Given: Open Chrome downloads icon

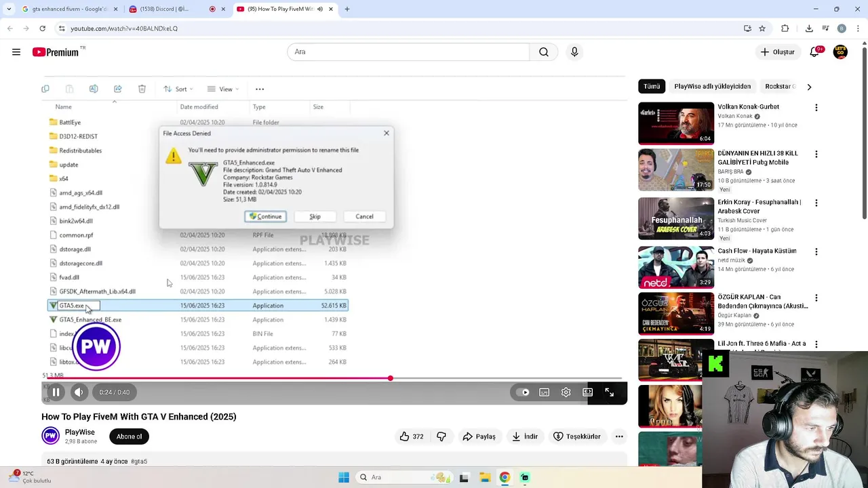Looking at the screenshot, I should tap(809, 28).
